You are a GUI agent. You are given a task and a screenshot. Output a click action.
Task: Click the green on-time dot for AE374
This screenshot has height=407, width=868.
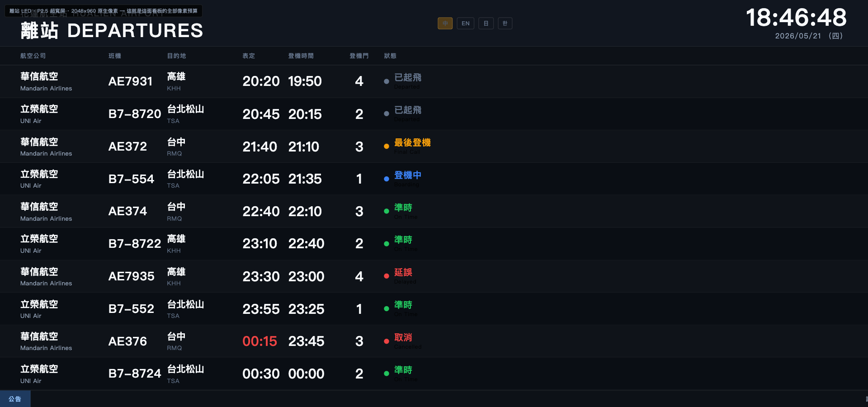coord(387,211)
